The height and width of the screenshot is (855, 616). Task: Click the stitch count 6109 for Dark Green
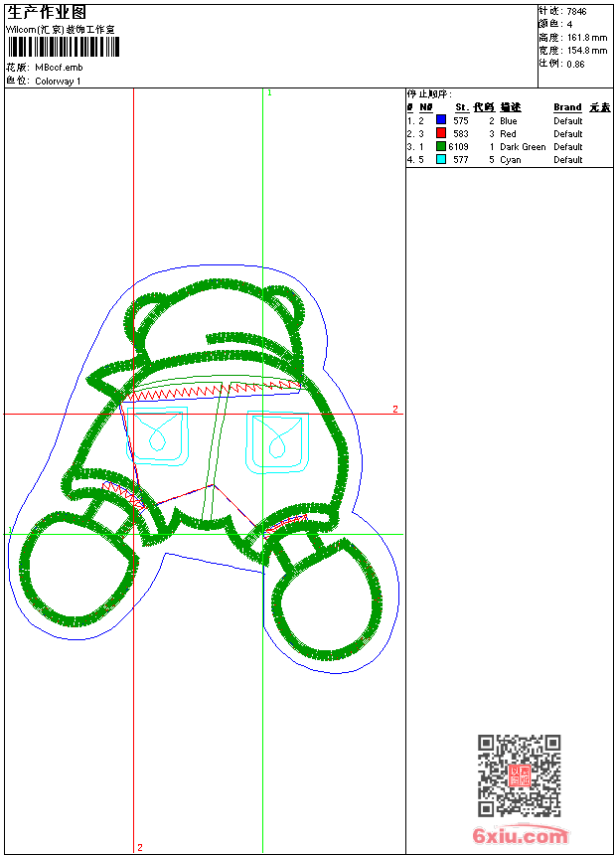458,147
